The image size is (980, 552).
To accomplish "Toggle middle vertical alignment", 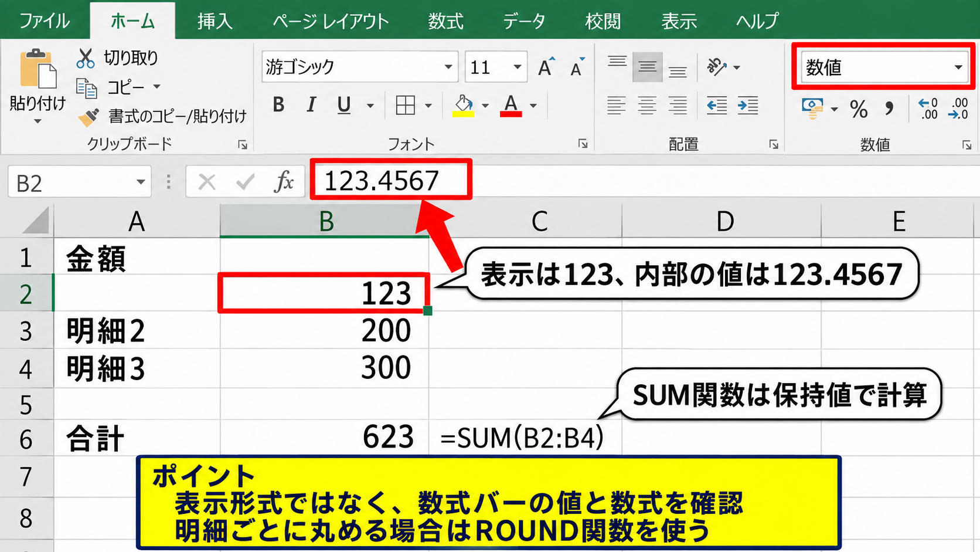I will click(x=647, y=67).
